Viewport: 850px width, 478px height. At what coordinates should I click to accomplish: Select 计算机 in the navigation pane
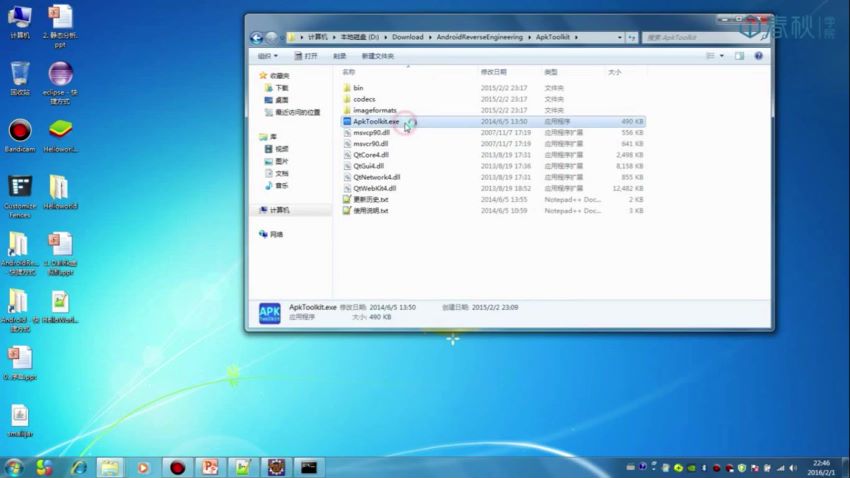[279, 210]
